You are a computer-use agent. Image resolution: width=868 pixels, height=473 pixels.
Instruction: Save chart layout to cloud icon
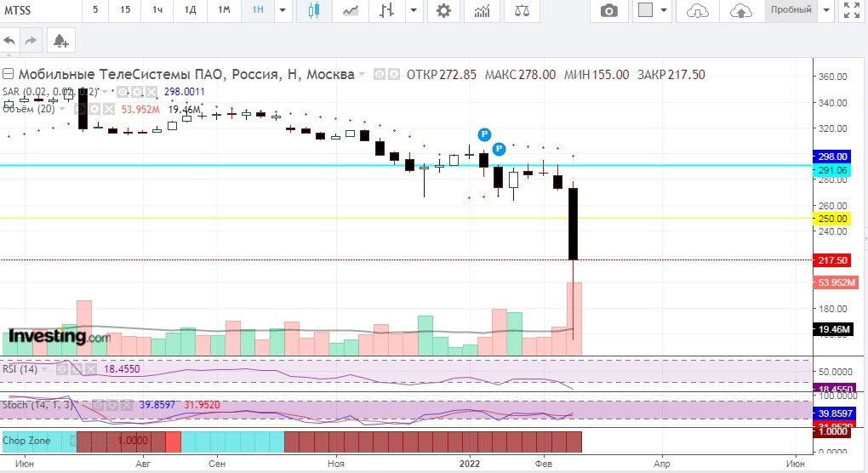click(x=740, y=10)
